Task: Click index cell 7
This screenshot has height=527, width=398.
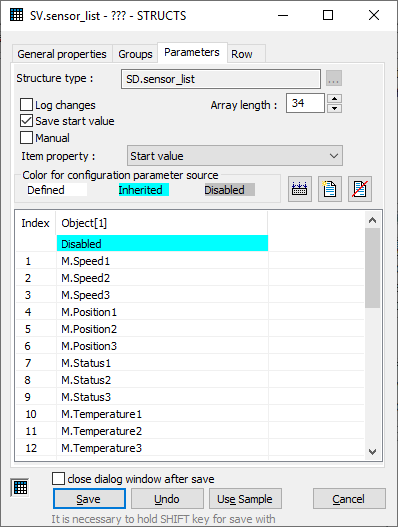Action: point(36,363)
